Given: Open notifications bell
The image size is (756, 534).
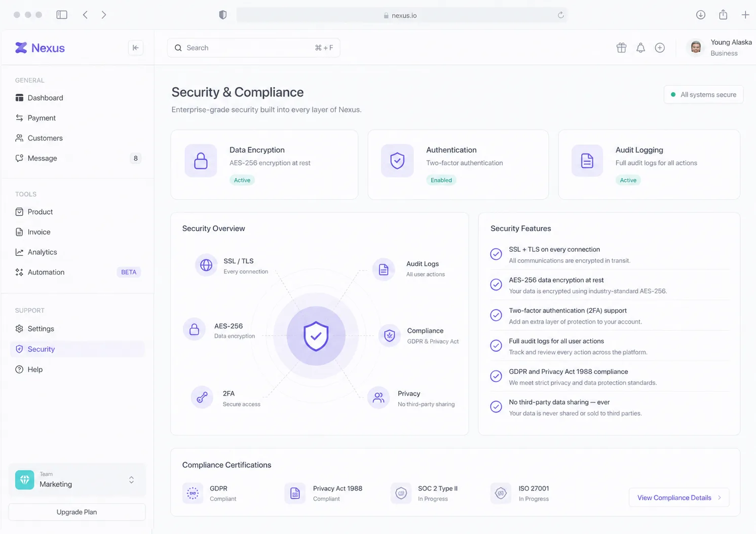Looking at the screenshot, I should tap(640, 48).
